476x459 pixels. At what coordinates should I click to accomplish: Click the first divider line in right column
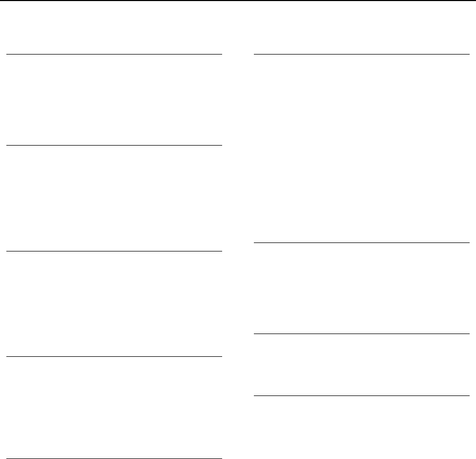coord(362,54)
